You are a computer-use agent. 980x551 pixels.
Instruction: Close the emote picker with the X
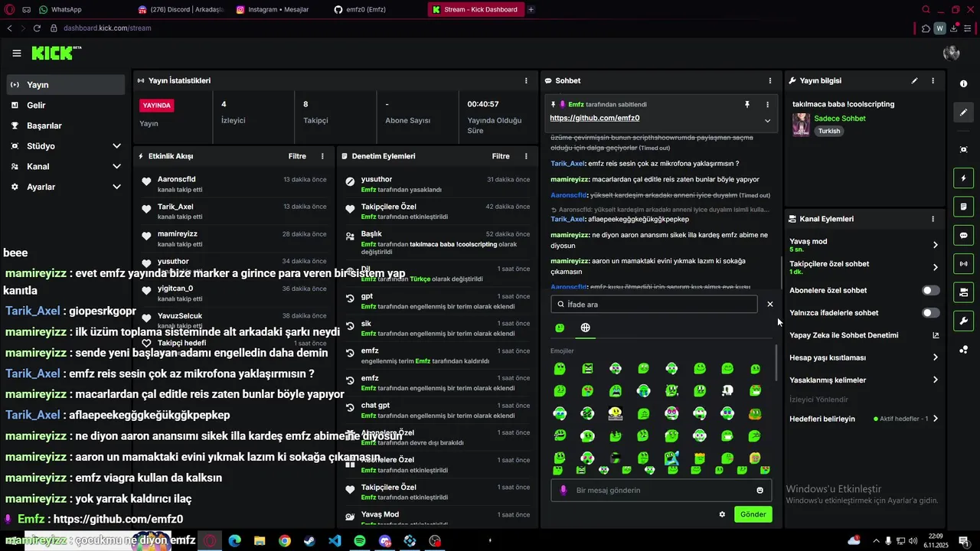coord(770,304)
